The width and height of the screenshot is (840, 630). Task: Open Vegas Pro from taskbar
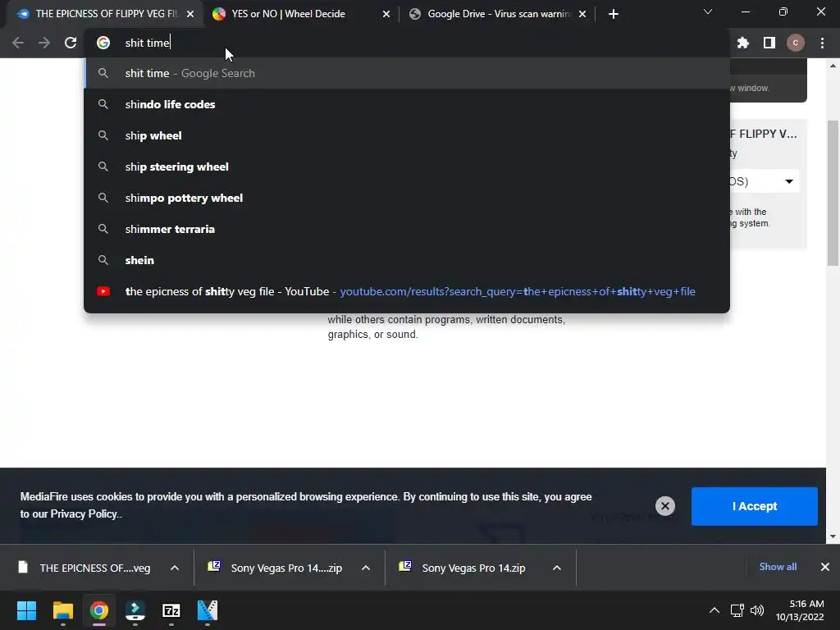(208, 610)
